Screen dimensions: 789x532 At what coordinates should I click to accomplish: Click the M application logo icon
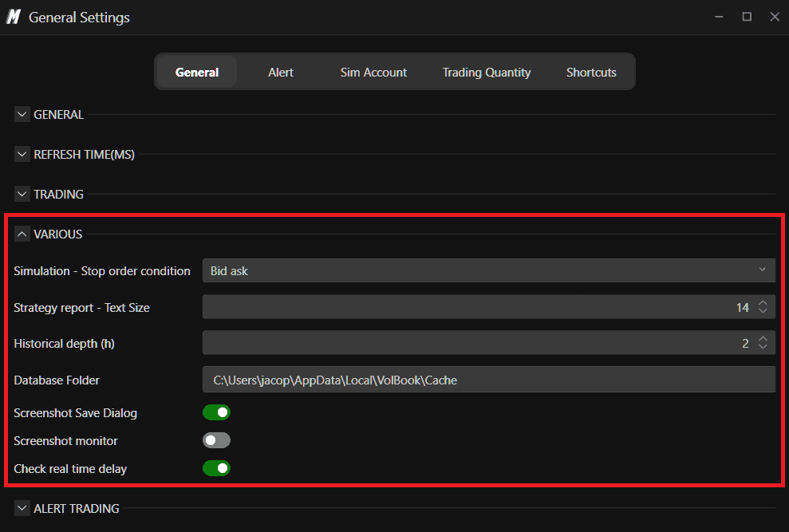pyautogui.click(x=14, y=17)
